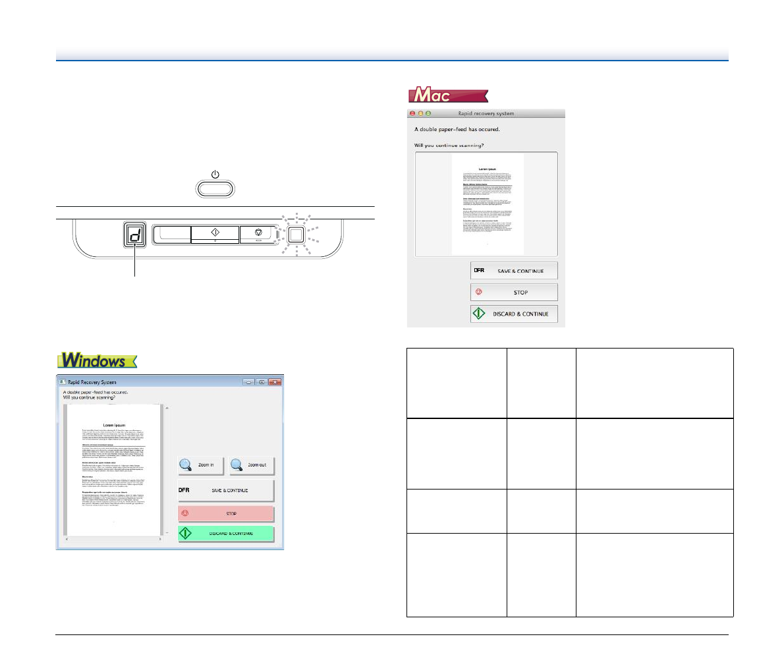Click SAVE & CONTINUE in Mac dialog
The width and height of the screenshot is (784, 672).
point(514,271)
